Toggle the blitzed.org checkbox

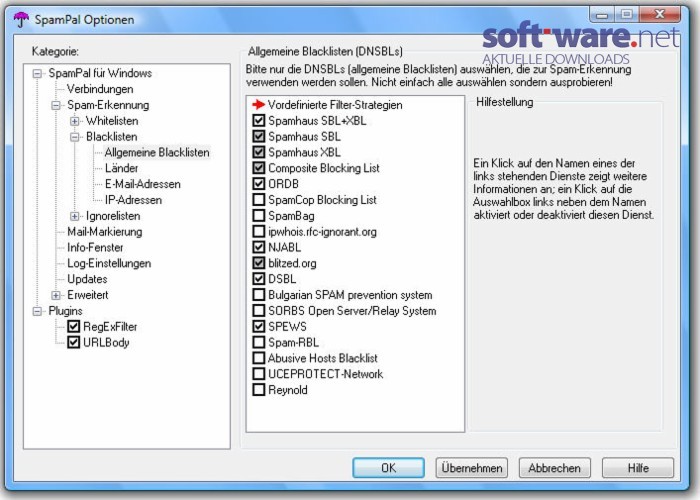[x=258, y=263]
